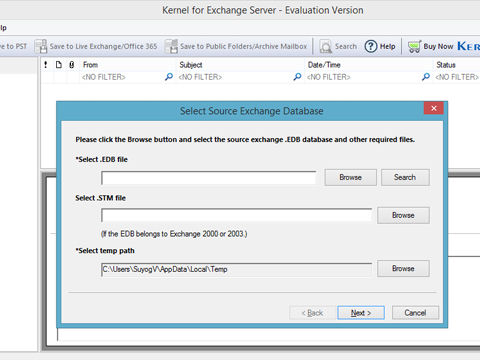Focus the Select .EDB file text field
This screenshot has height=360, width=480.
coord(209,178)
